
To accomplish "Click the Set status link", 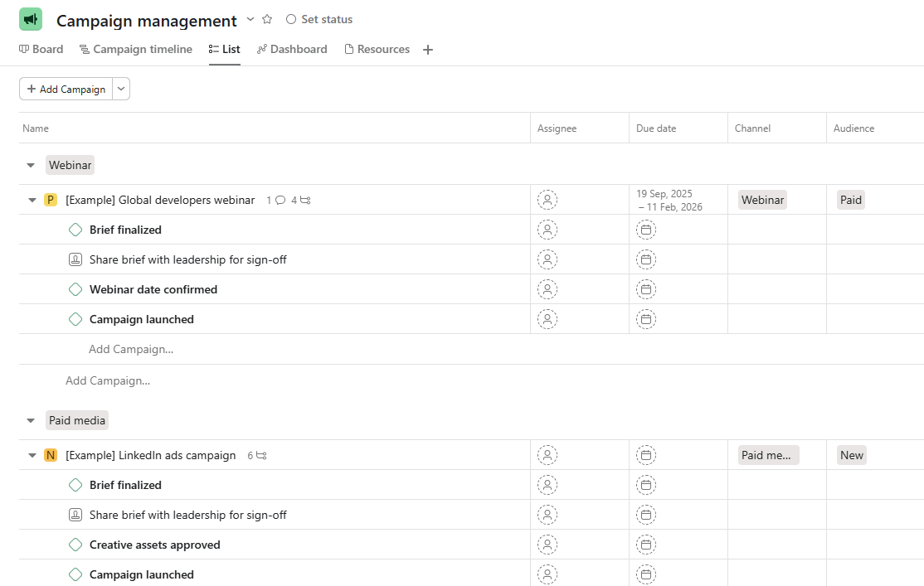I will pos(326,18).
